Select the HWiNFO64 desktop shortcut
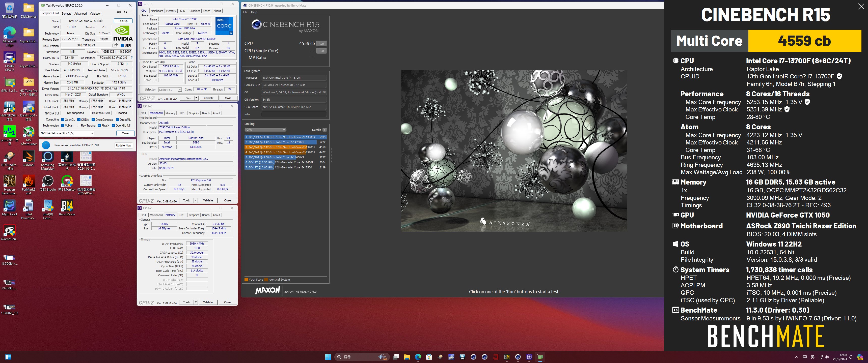 tap(9, 111)
